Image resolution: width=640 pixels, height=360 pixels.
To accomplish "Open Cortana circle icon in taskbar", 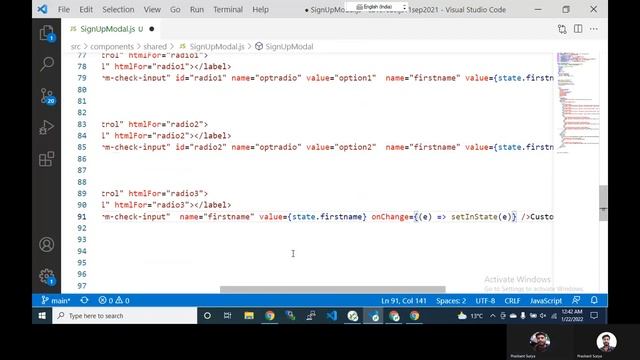I will tap(207, 316).
